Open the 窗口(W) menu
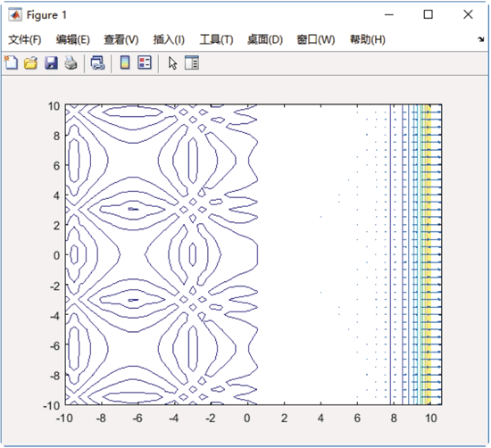491x448 pixels. coord(316,40)
